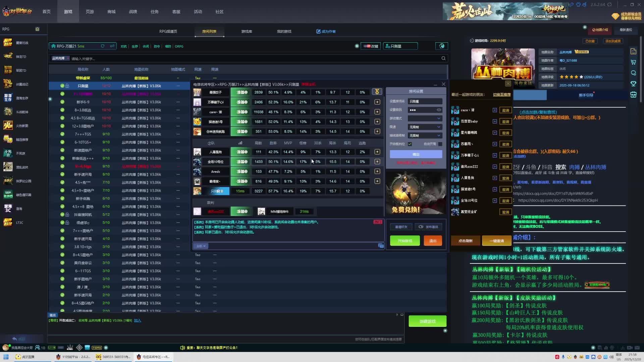Open the 游戏模式 dropdown

425,118
